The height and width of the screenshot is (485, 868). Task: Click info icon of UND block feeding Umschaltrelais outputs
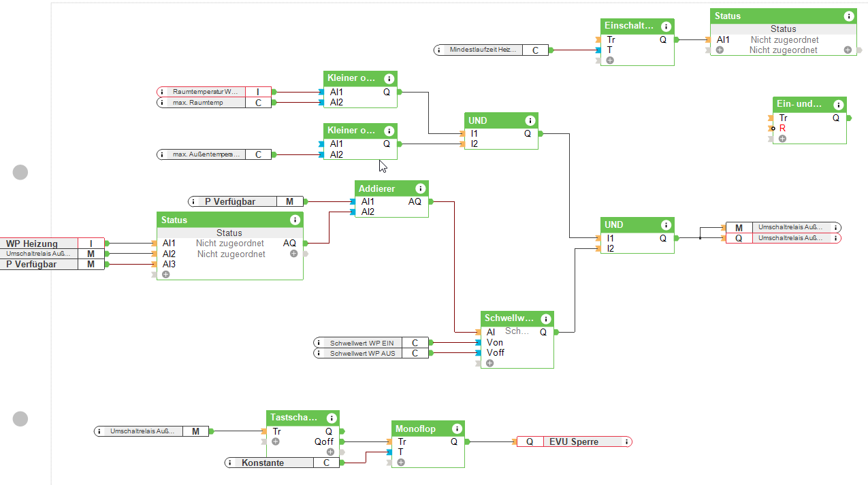(666, 225)
